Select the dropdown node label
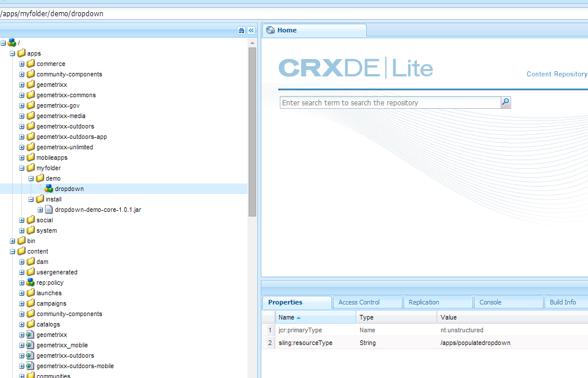588x378 pixels. [69, 189]
